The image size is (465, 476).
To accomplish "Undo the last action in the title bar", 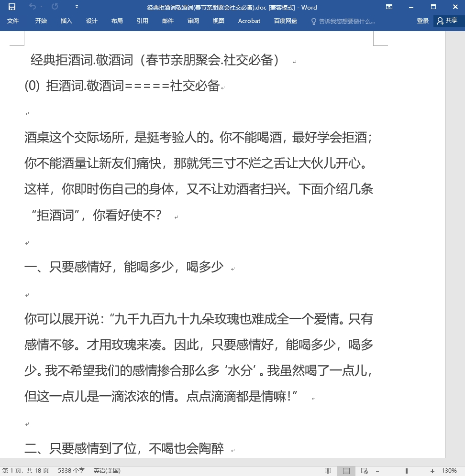I will click(33, 7).
